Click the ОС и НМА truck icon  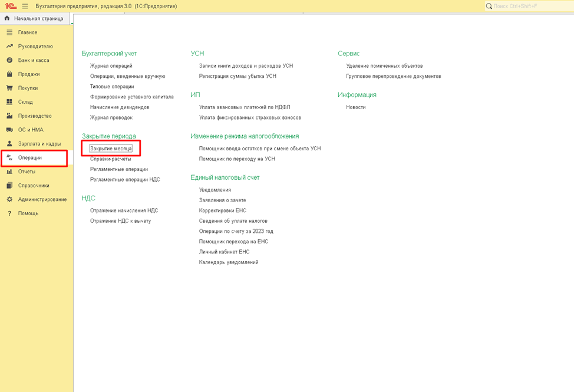coord(9,130)
